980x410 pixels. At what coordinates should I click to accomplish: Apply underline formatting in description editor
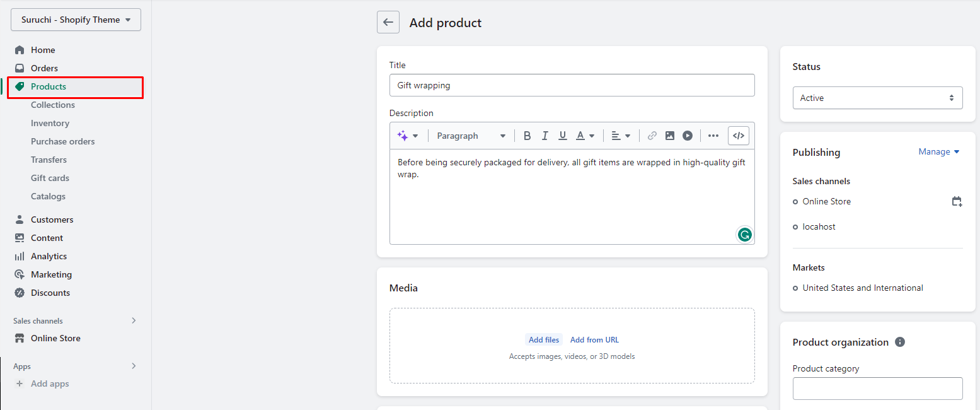[563, 136]
